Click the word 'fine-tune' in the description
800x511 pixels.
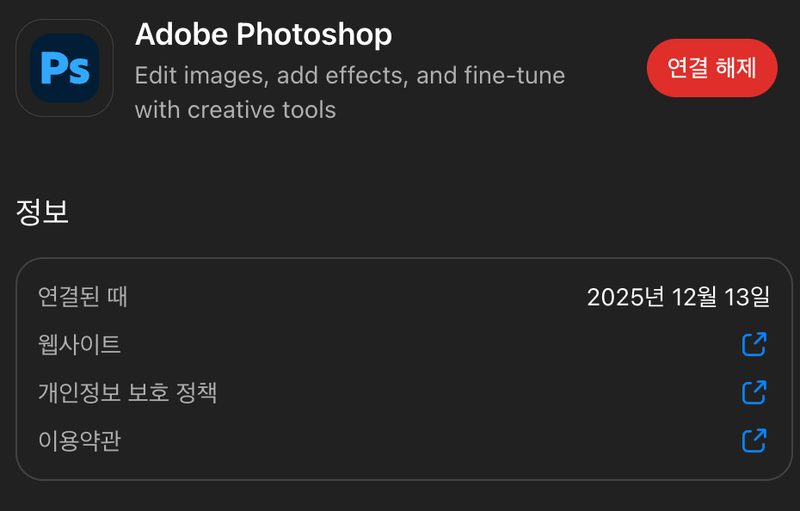pos(514,75)
